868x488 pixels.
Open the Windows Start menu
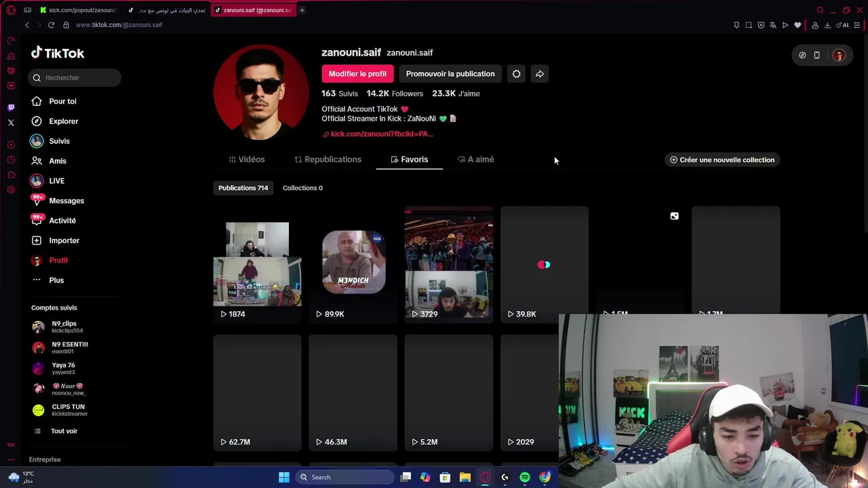click(x=284, y=477)
